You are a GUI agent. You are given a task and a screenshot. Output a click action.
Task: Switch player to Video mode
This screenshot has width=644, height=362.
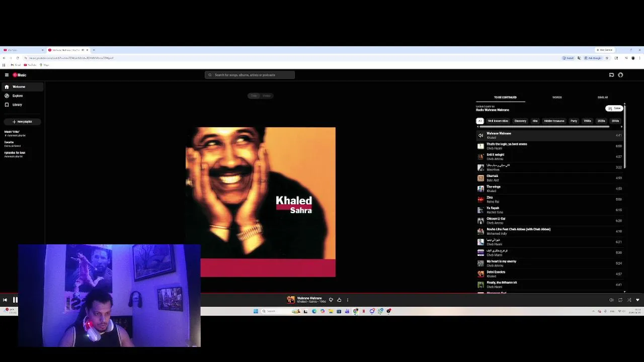tap(267, 96)
